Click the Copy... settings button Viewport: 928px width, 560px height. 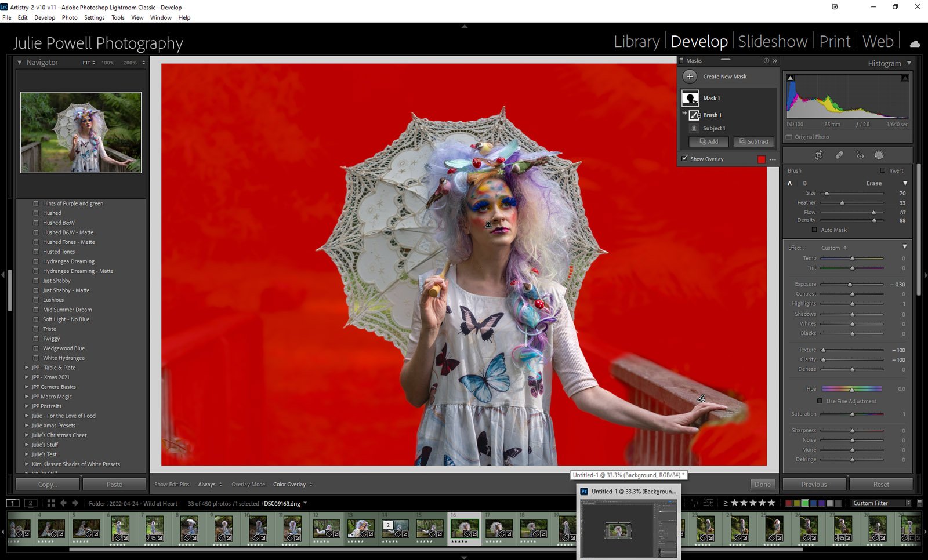(48, 484)
